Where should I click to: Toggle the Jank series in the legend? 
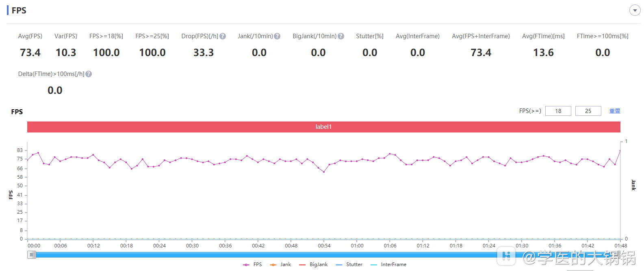pos(281,264)
